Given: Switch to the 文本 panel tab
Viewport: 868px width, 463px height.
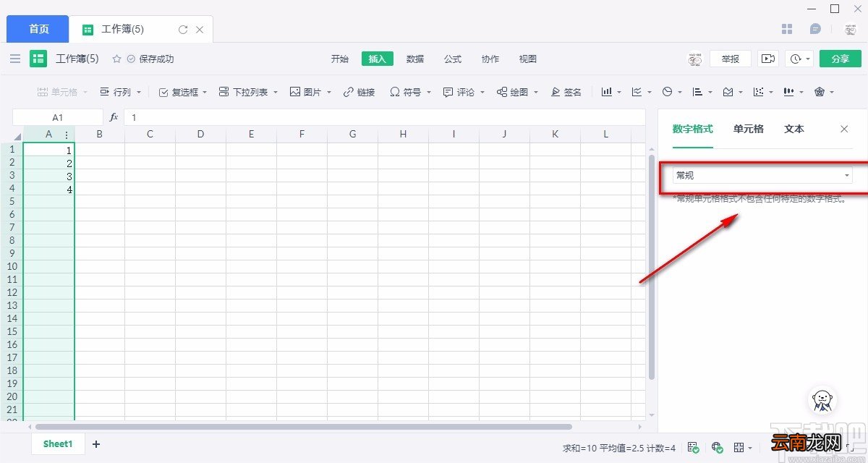Looking at the screenshot, I should 794,129.
